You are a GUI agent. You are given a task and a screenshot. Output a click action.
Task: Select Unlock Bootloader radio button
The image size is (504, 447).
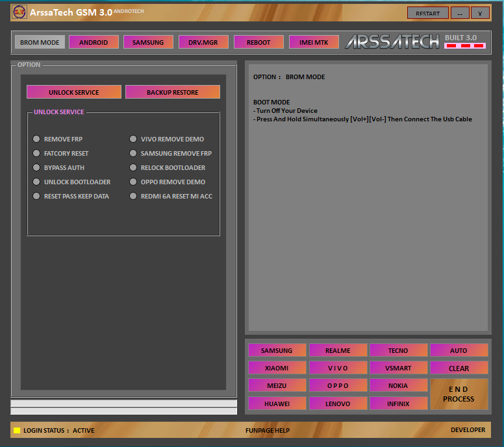(x=37, y=182)
